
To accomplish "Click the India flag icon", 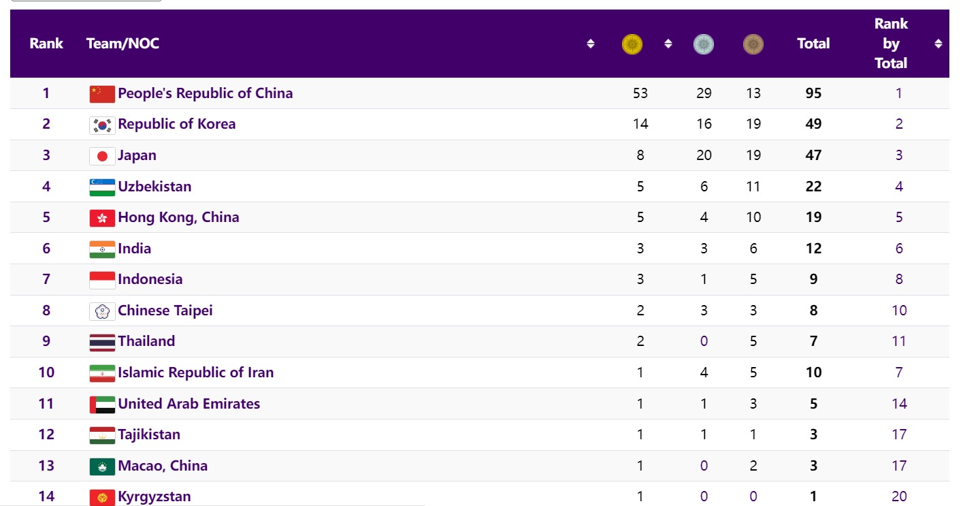I will 102,249.
